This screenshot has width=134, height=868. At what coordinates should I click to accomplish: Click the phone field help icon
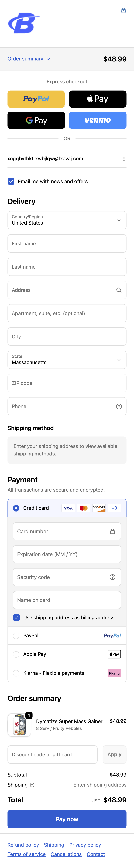tap(119, 406)
